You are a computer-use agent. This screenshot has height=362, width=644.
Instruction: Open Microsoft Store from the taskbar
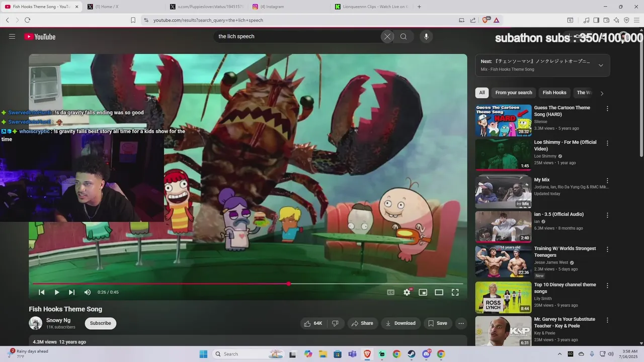[x=338, y=354]
